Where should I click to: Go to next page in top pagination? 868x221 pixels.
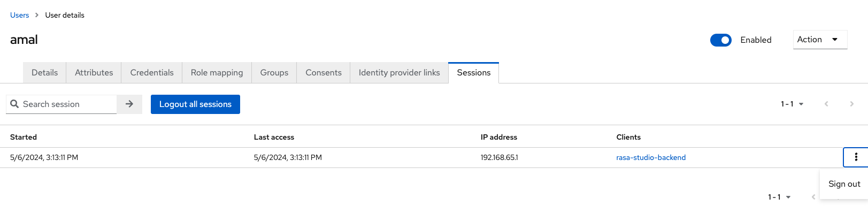851,104
